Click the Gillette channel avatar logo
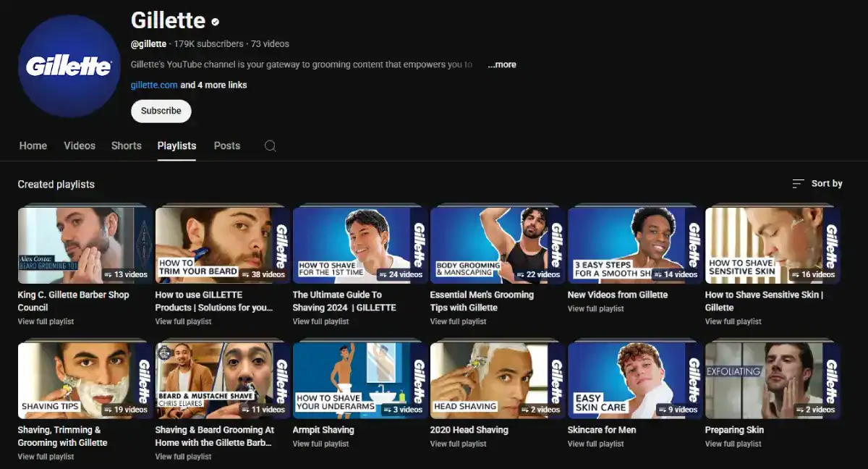Screen dimensions: 868x469 tap(69, 67)
